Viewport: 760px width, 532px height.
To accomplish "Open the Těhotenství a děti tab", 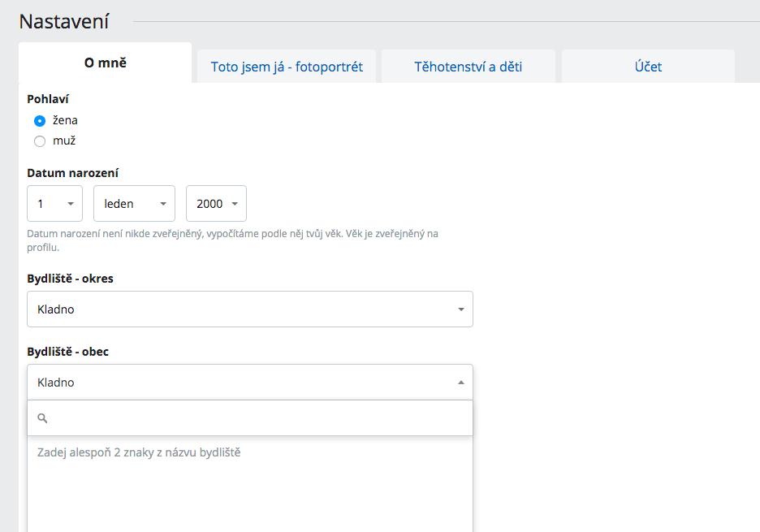I will pos(468,67).
